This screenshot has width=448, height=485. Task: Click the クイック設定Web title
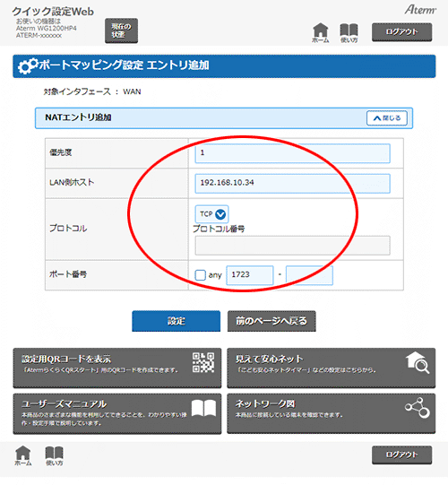pyautogui.click(x=53, y=12)
